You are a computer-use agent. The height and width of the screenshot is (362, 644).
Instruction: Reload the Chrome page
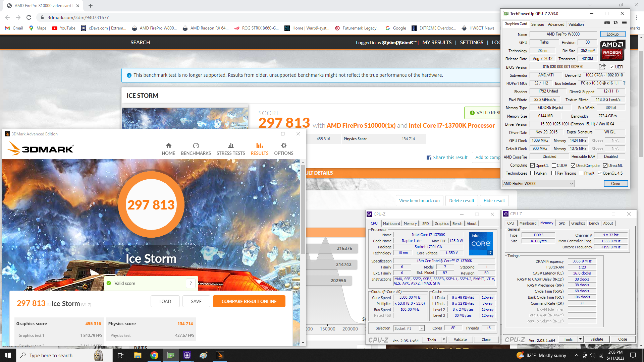tap(29, 17)
